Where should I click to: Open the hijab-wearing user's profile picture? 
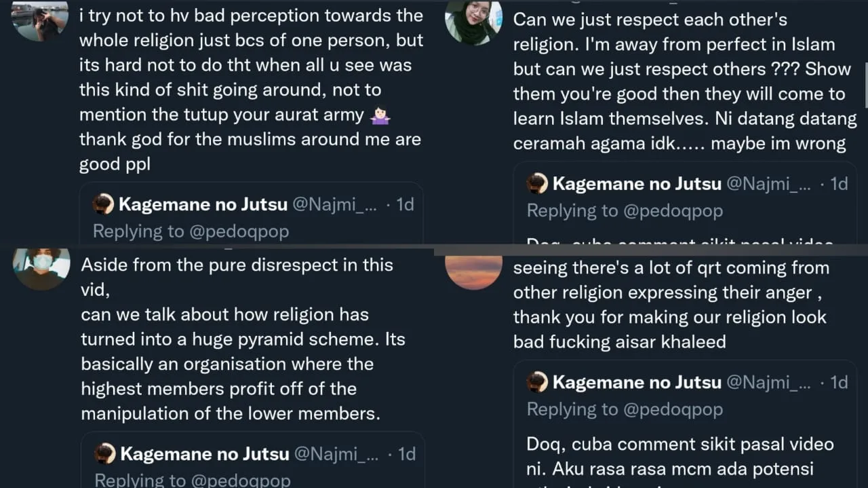pos(473,22)
